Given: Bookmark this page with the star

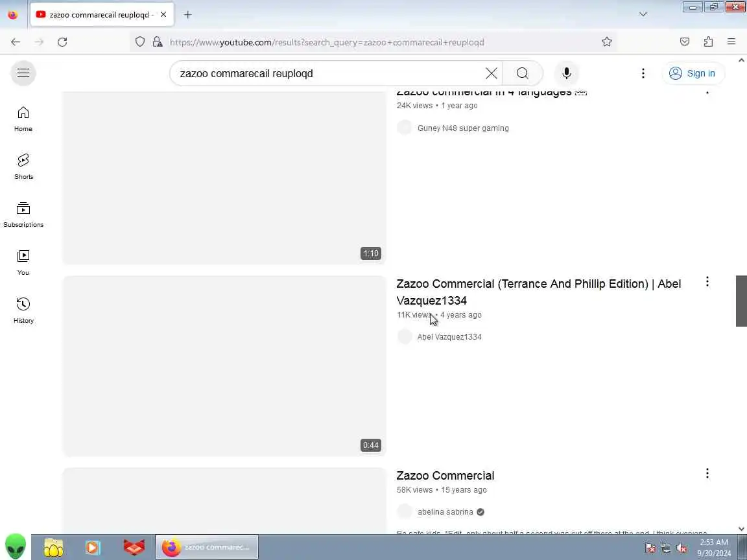Looking at the screenshot, I should coord(606,42).
